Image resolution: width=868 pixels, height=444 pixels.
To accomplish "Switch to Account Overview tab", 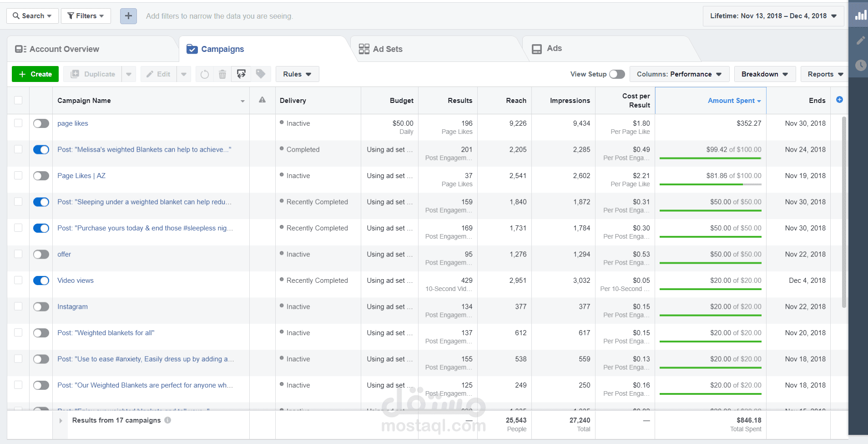I will pos(93,49).
